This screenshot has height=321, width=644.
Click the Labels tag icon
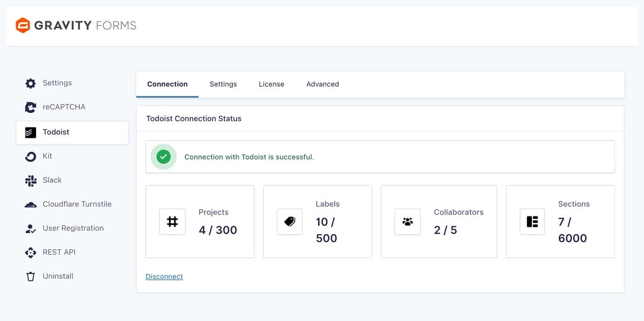290,221
